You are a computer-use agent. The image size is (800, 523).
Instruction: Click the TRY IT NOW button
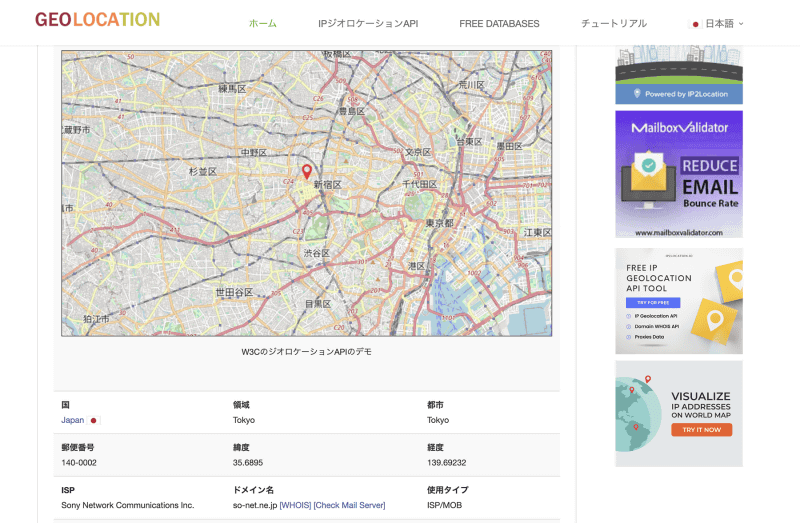[702, 430]
